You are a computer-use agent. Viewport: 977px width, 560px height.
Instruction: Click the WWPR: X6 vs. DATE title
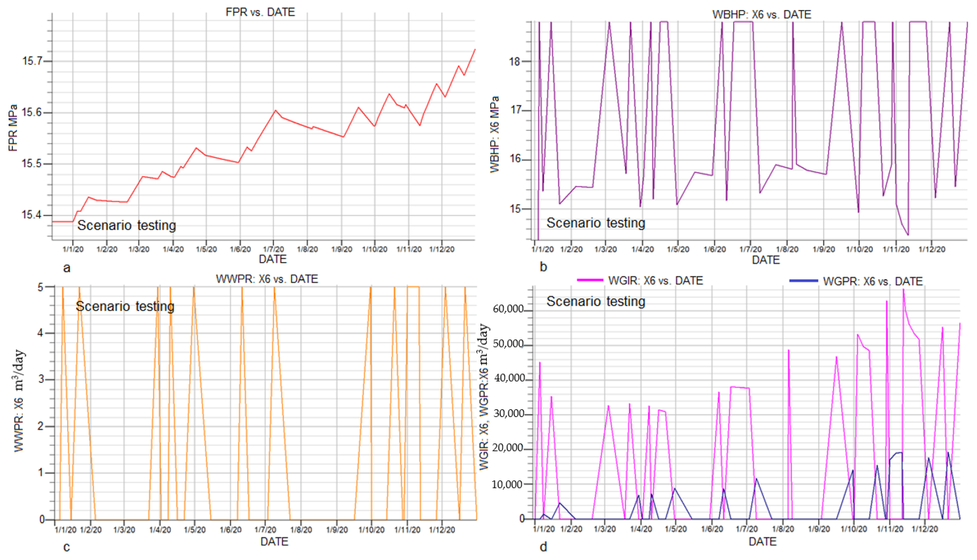click(266, 279)
